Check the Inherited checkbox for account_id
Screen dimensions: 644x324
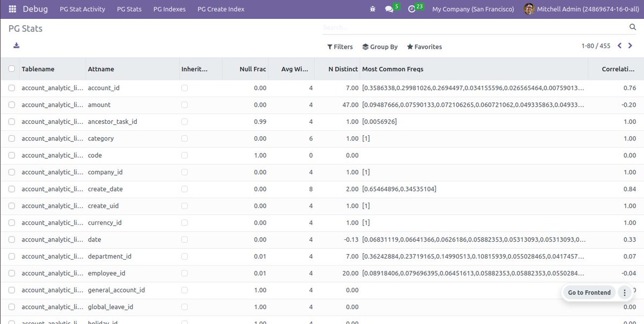pyautogui.click(x=185, y=87)
